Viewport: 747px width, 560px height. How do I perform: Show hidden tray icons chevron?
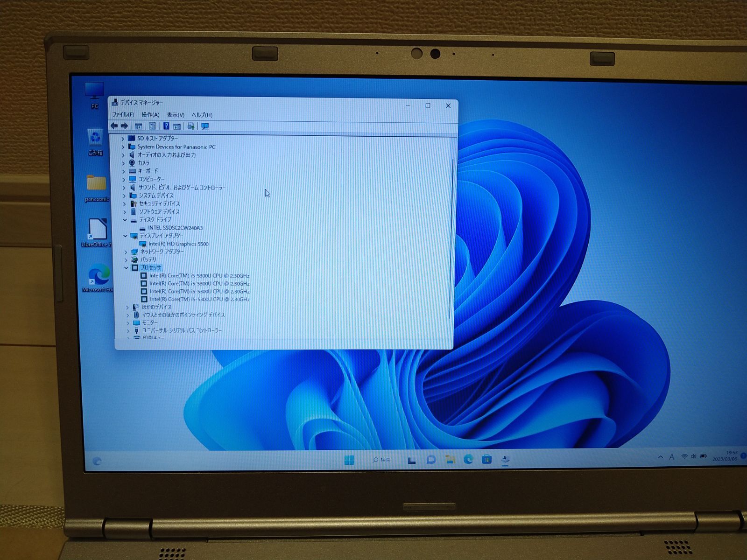click(x=660, y=457)
